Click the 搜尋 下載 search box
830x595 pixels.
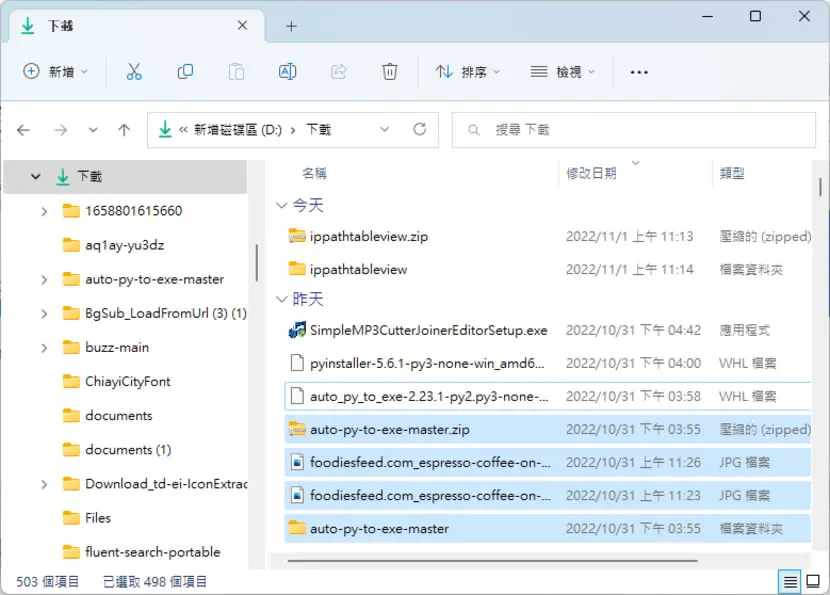click(x=634, y=130)
